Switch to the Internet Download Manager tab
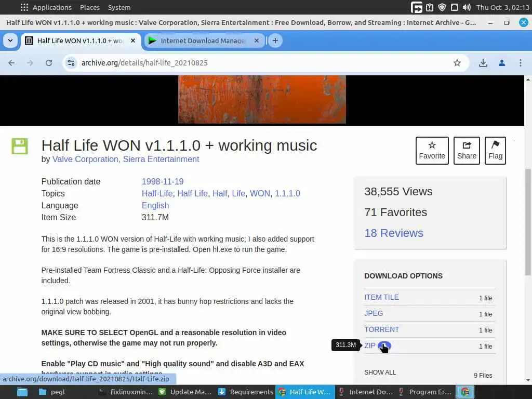 click(203, 41)
